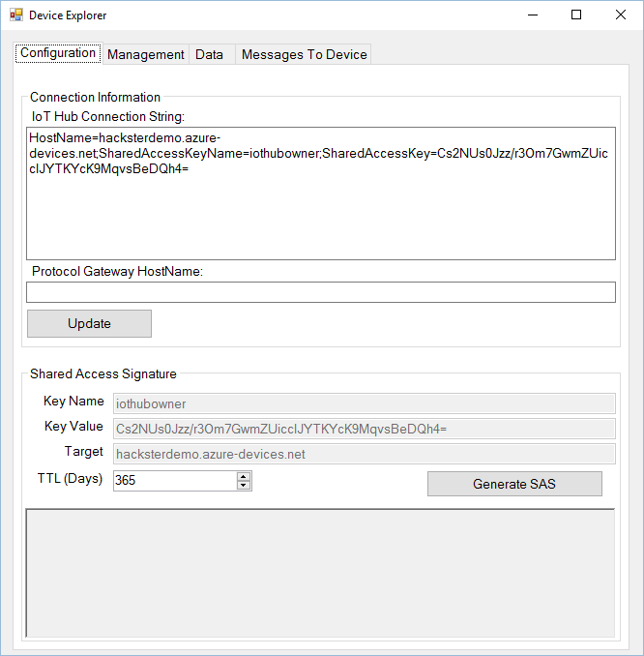Click the Generate SAS button
The height and width of the screenshot is (656, 644).
[514, 484]
